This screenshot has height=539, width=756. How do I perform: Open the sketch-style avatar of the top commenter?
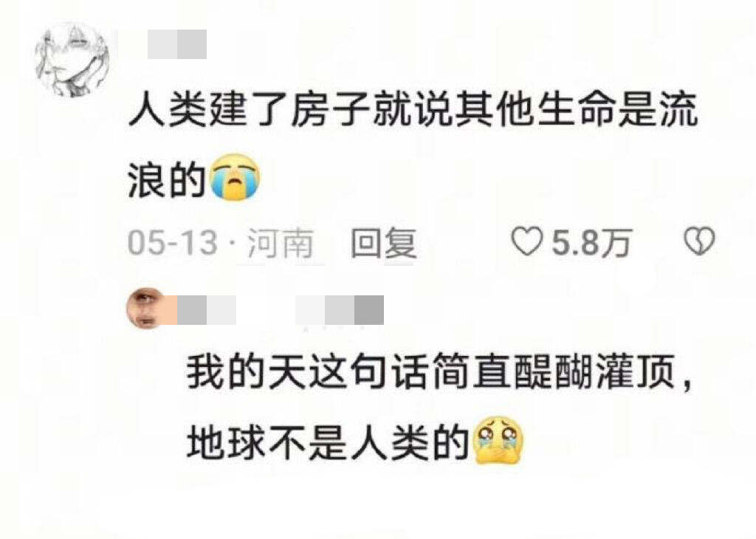(x=72, y=60)
